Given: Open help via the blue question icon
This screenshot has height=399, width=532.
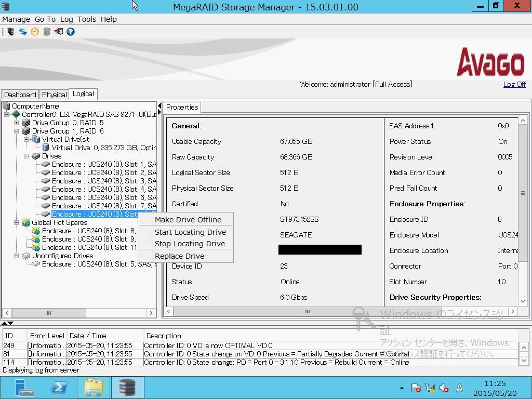Looking at the screenshot, I should pos(71,32).
